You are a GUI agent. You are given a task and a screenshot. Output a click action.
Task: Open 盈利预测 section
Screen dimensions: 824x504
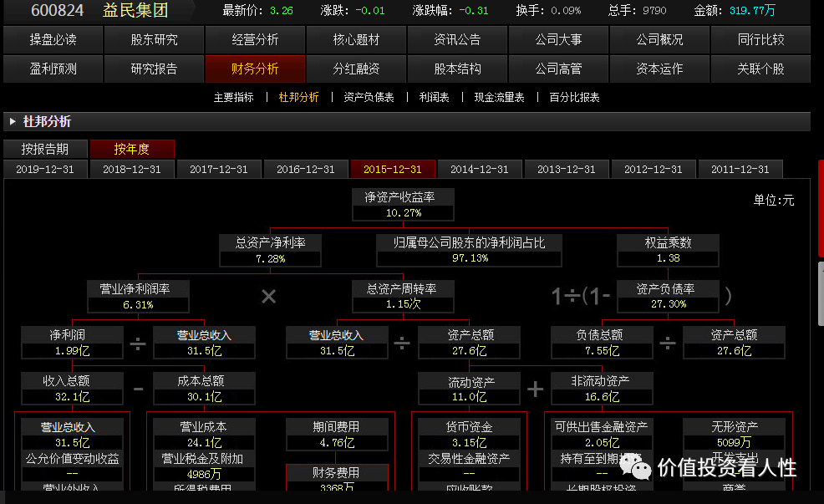[x=53, y=69]
